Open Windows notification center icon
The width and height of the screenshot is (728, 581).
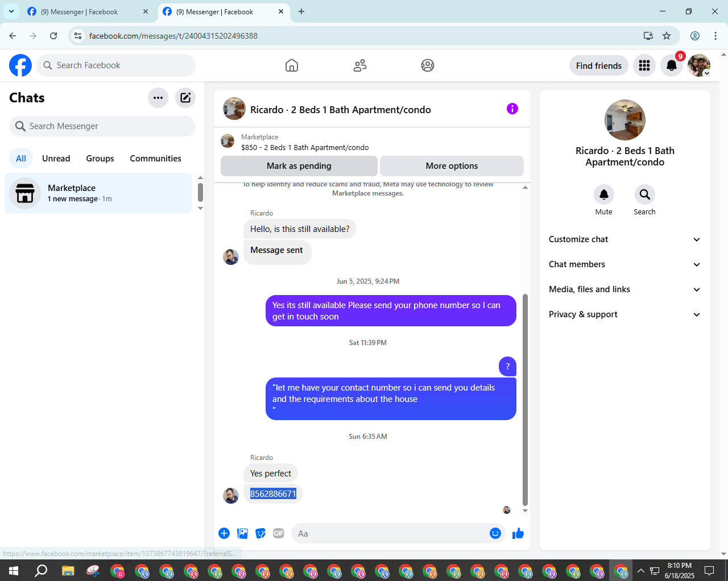(x=709, y=570)
